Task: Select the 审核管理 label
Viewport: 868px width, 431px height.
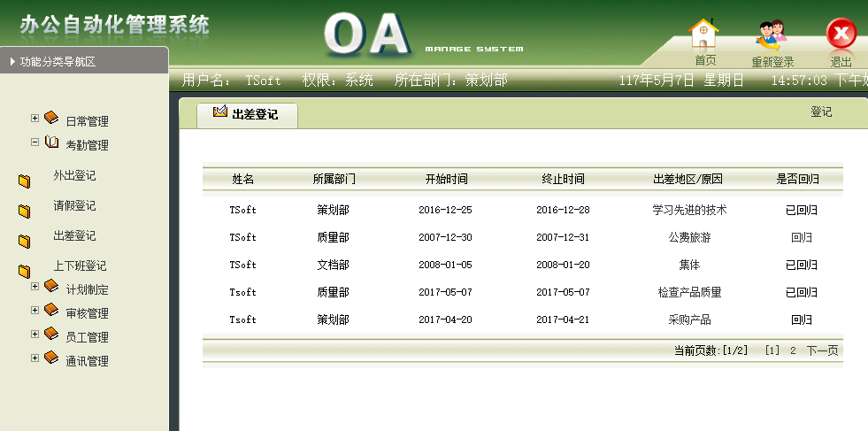Action: pyautogui.click(x=87, y=313)
